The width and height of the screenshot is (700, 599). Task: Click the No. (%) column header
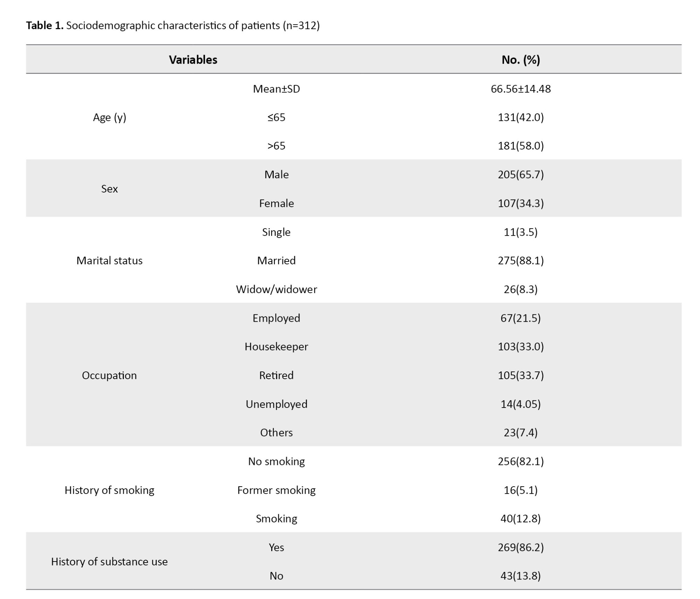tap(520, 60)
